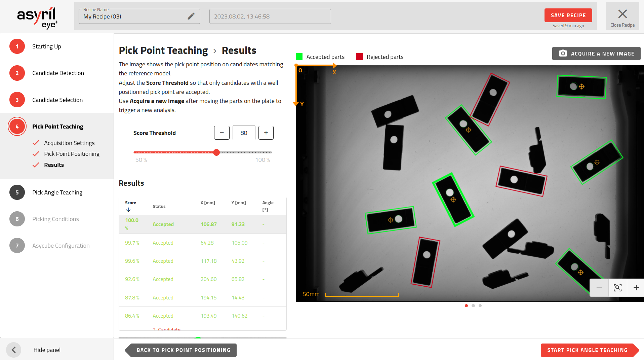Open step 2 Candidate Detection
This screenshot has height=360, width=644.
[58, 73]
